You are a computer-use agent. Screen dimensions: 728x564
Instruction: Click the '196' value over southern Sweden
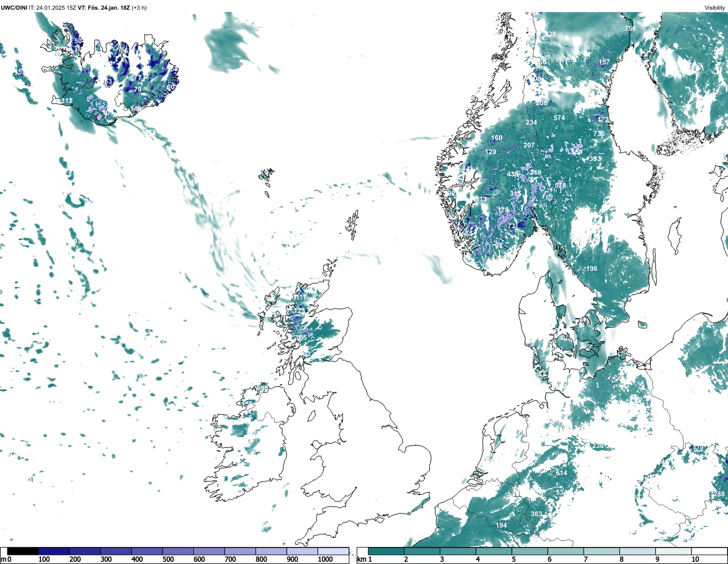[592, 269]
